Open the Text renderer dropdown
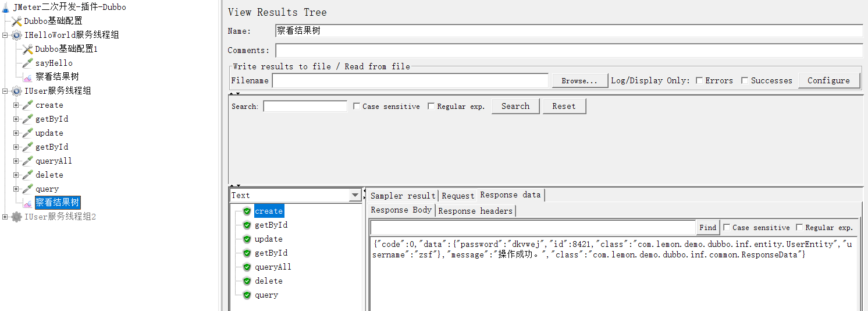The height and width of the screenshot is (311, 868). (x=355, y=196)
